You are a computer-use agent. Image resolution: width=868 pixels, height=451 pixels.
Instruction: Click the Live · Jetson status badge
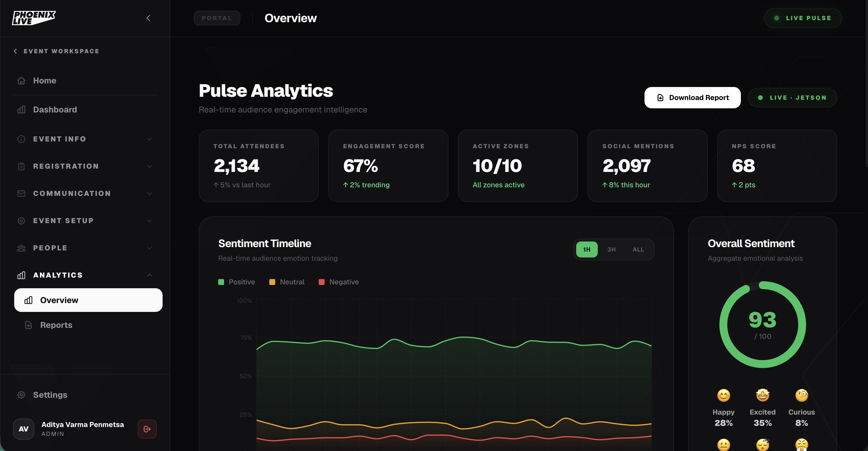point(792,98)
